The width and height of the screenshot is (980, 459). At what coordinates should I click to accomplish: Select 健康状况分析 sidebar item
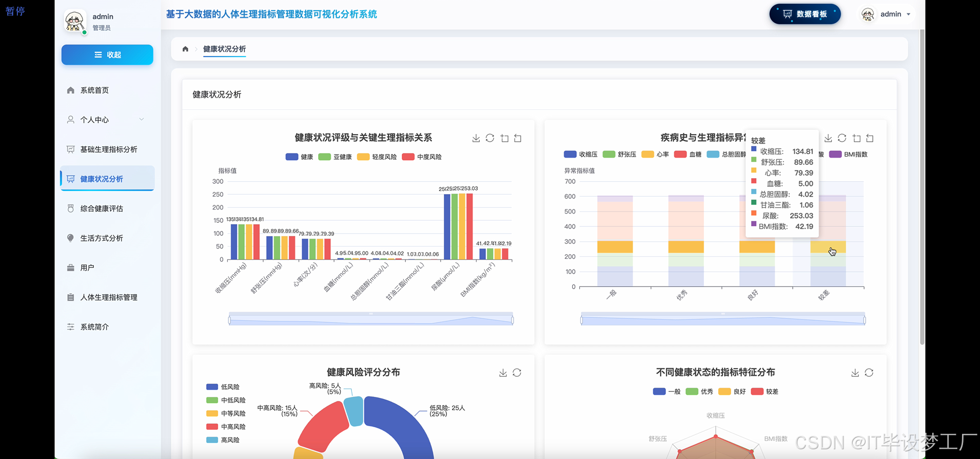107,179
